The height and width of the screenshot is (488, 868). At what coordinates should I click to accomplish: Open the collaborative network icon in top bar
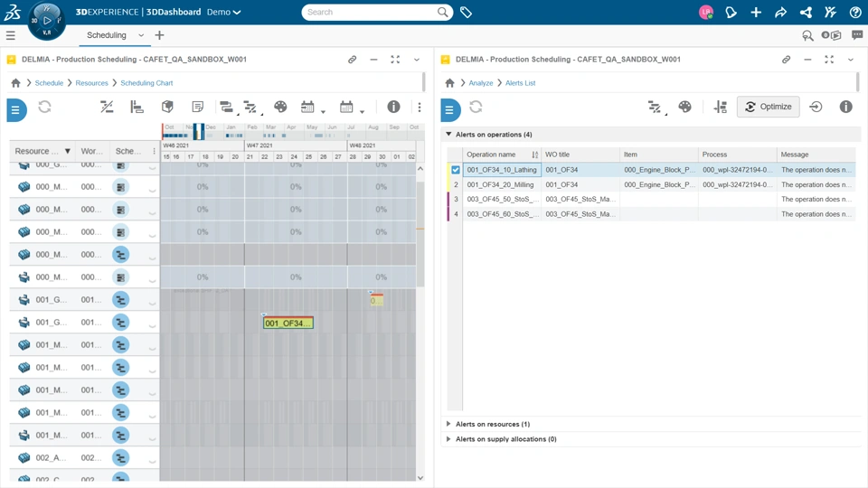point(806,12)
